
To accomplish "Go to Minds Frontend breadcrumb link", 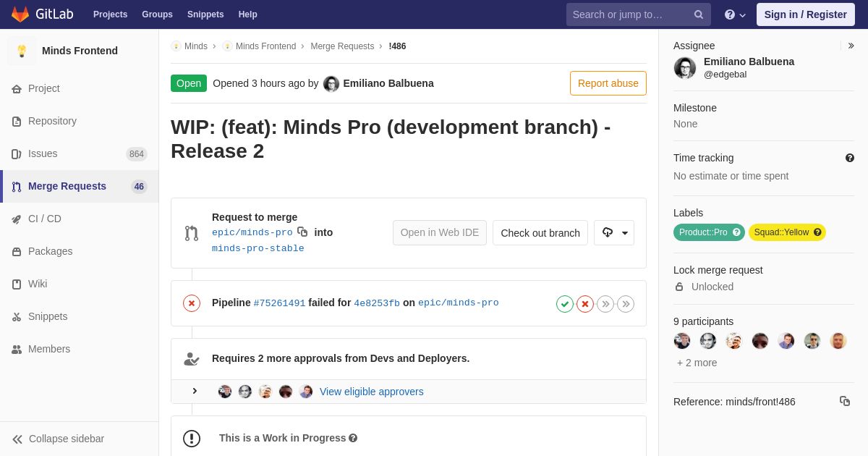I will tap(265, 46).
